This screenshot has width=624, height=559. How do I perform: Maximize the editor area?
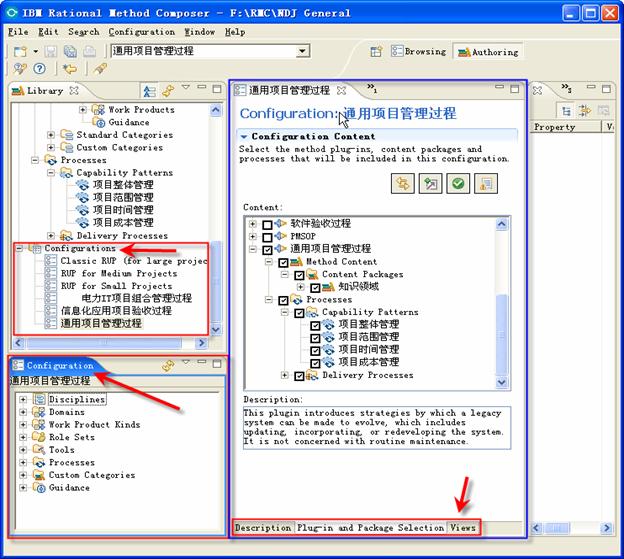coord(515,89)
